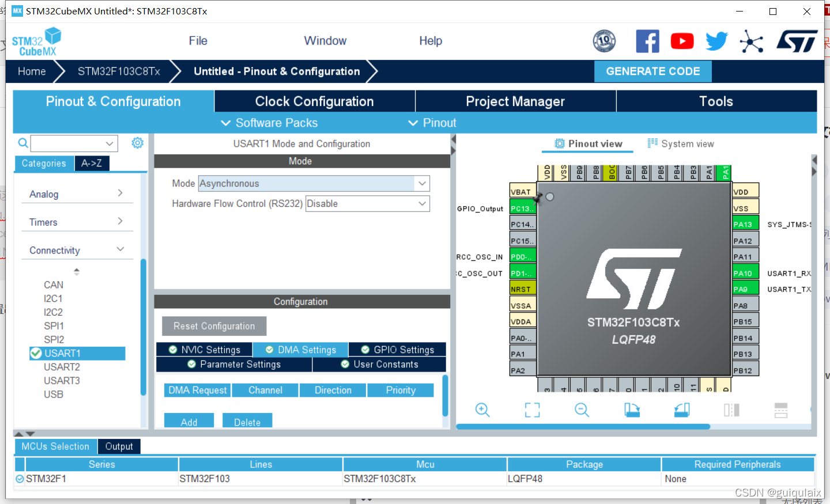Screen dimensions: 830x504
Task: Click the PA8 pin on the chip
Action: (x=745, y=305)
